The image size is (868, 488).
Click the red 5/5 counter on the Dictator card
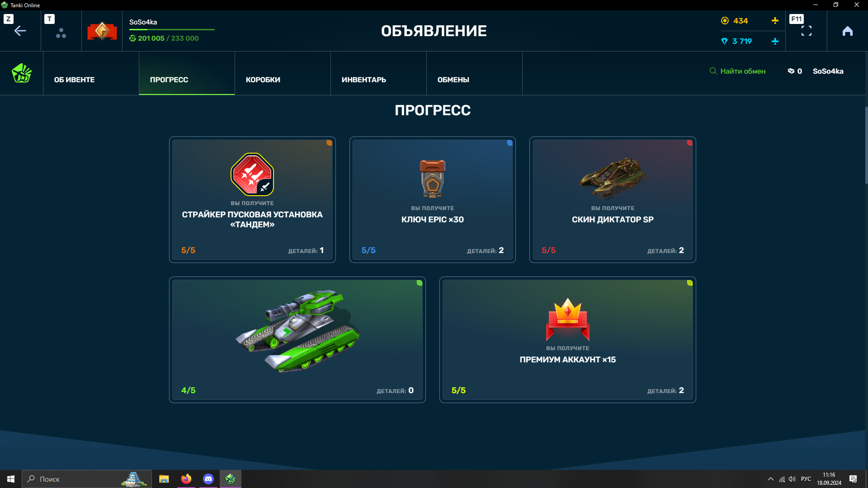pyautogui.click(x=549, y=250)
